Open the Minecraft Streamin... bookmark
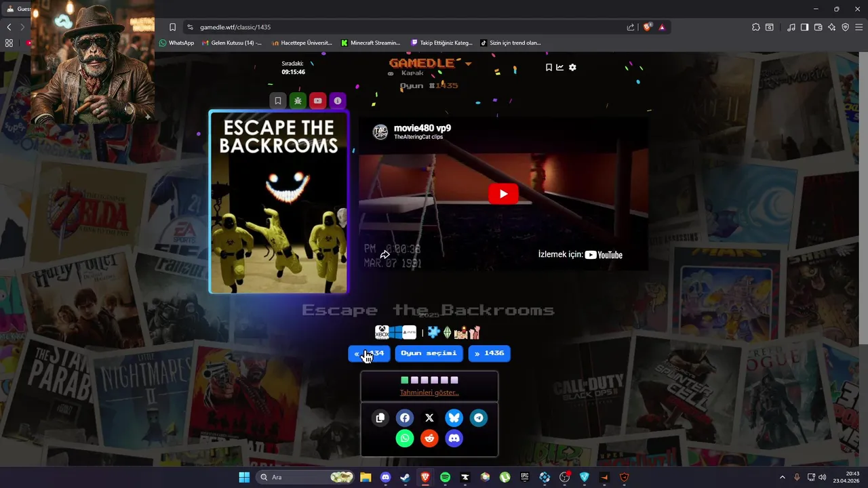The height and width of the screenshot is (488, 868). coord(371,43)
